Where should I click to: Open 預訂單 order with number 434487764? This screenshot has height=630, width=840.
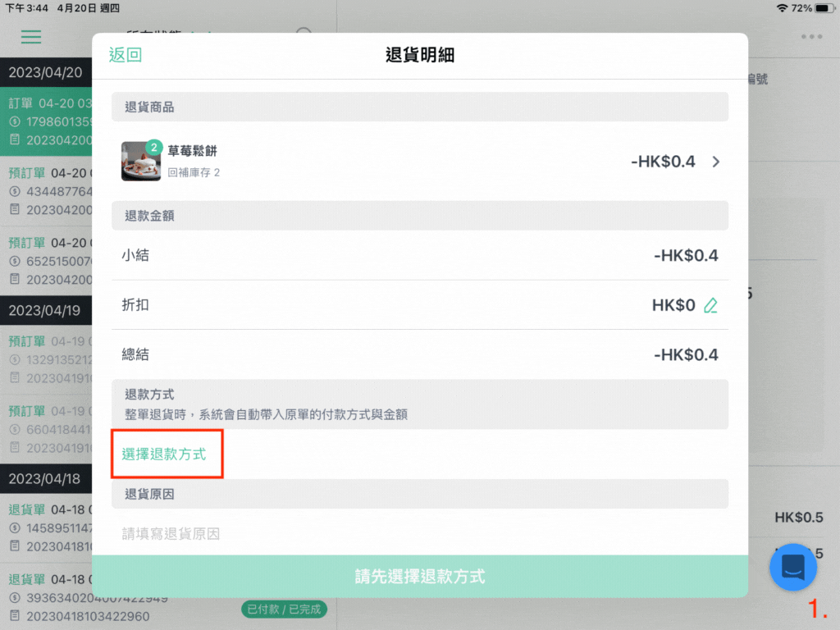tap(46, 191)
